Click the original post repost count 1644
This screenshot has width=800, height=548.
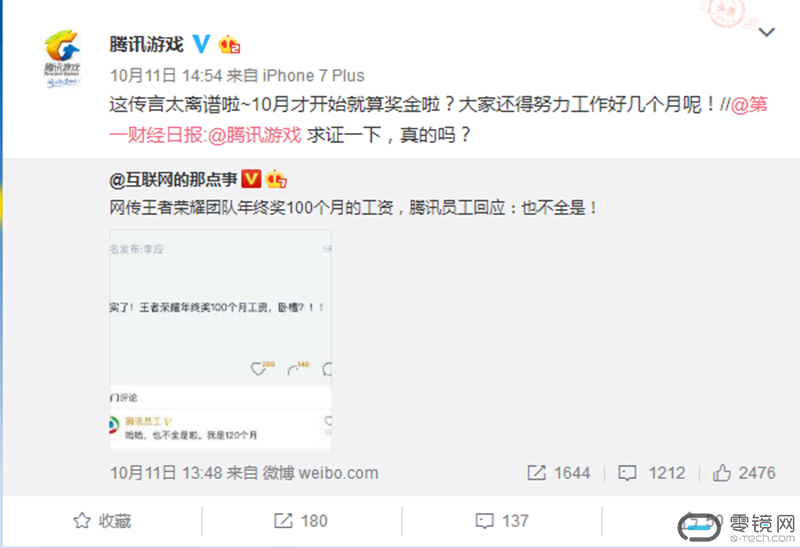tap(559, 473)
